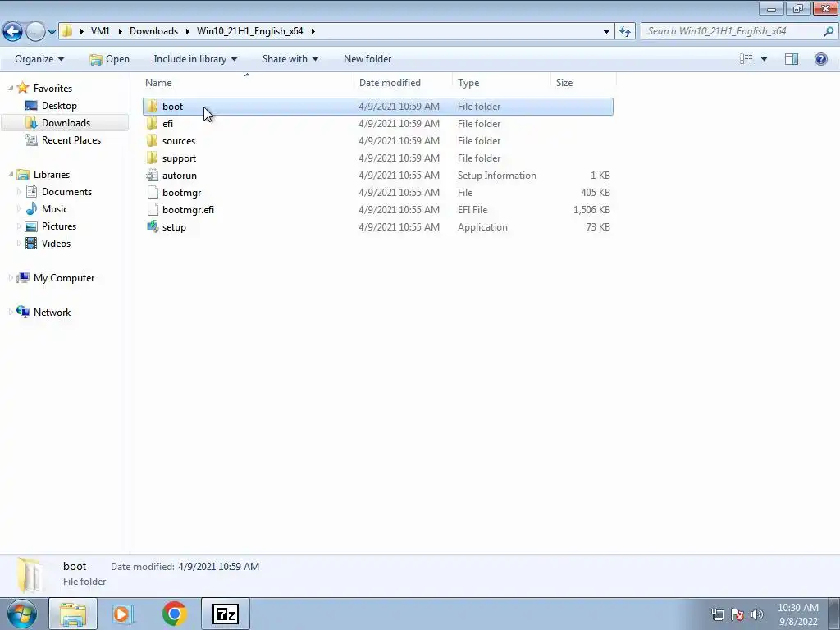Click the Setup Information type cell
840x630 pixels.
[x=496, y=176]
